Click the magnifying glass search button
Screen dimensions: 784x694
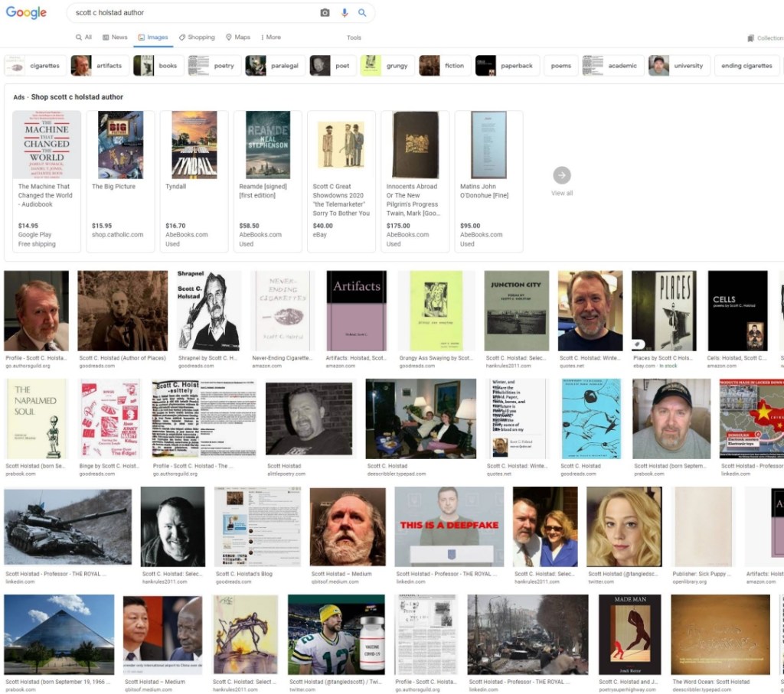[362, 13]
